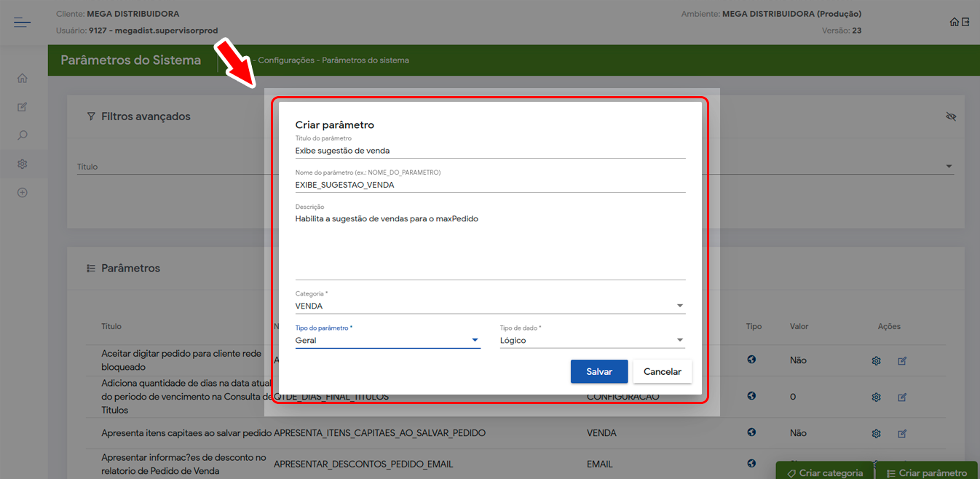The height and width of the screenshot is (479, 980).
Task: Click the magnifier search icon in sidebar
Action: pyautogui.click(x=23, y=135)
